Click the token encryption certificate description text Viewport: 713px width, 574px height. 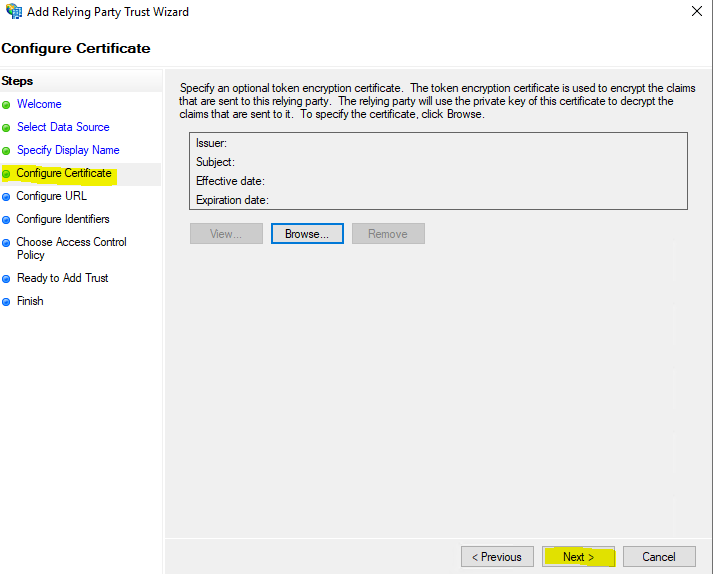(x=437, y=101)
